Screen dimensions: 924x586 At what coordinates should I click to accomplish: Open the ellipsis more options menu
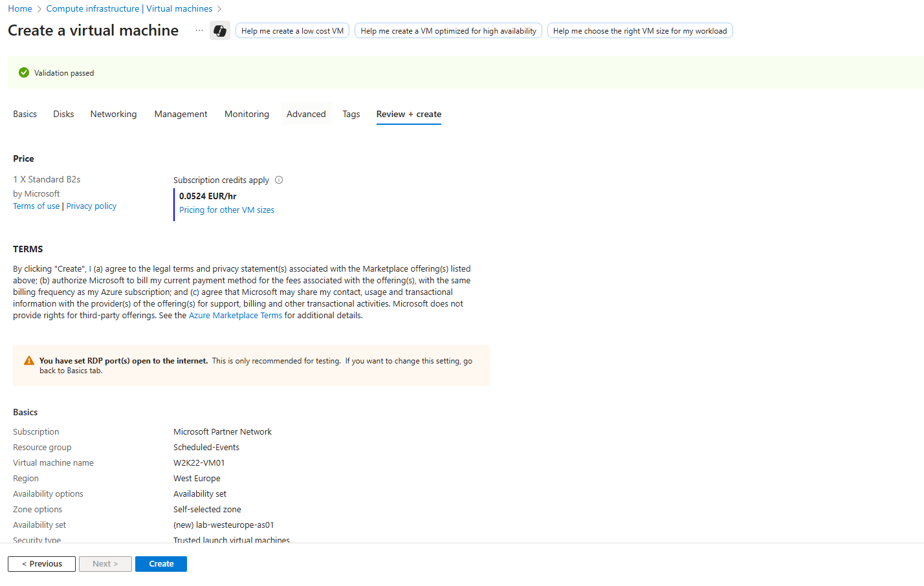point(199,30)
